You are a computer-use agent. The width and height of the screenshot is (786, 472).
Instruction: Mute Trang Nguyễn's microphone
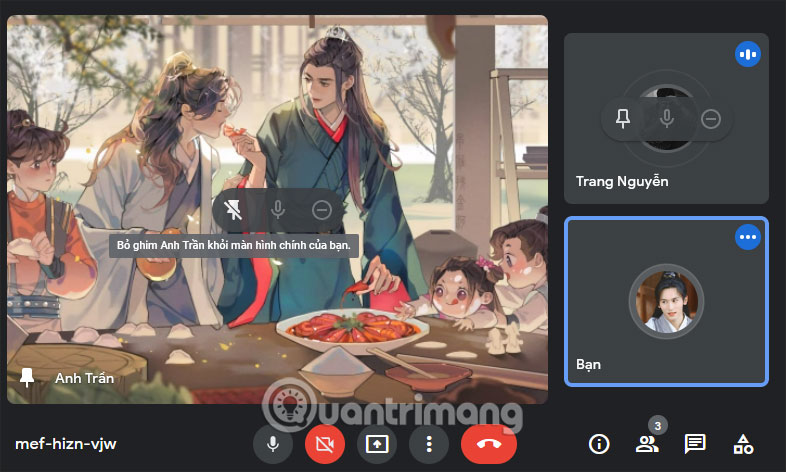coord(667,119)
